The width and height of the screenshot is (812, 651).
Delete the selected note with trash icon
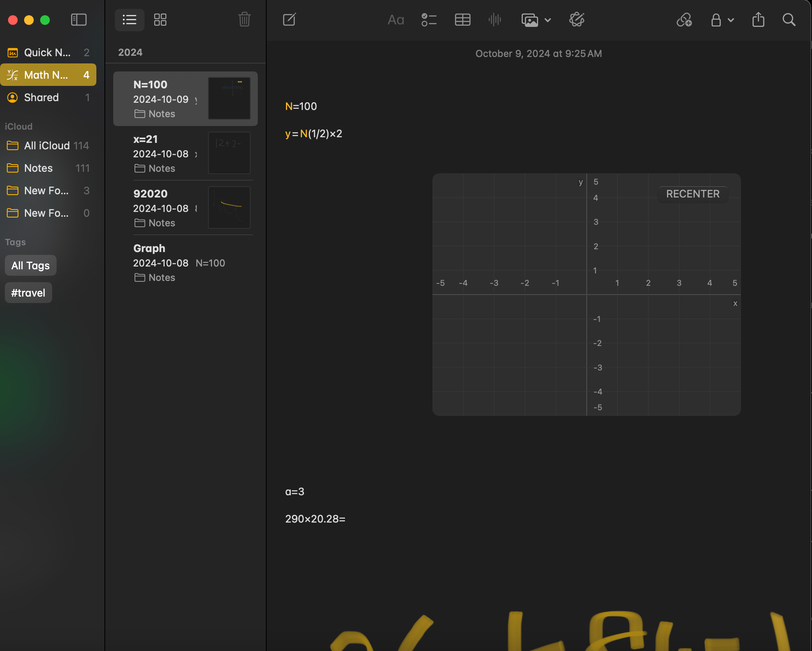click(x=244, y=19)
